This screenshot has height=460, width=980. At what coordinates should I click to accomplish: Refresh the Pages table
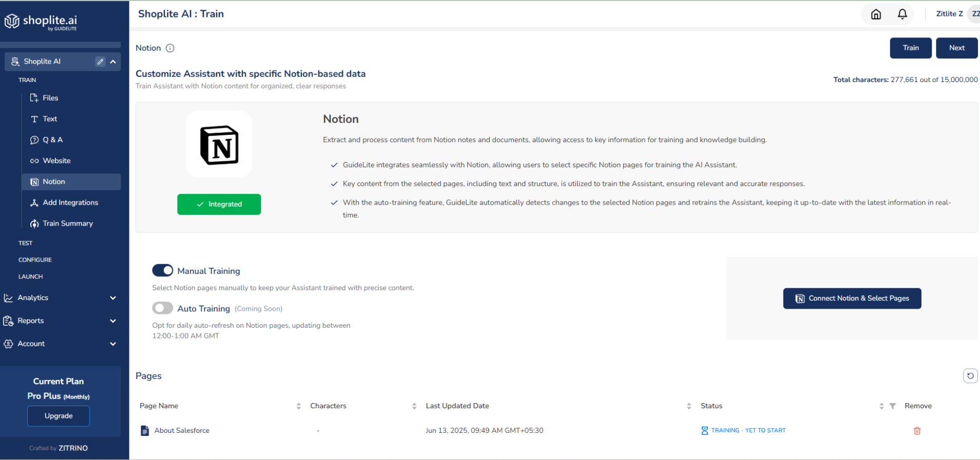[970, 376]
